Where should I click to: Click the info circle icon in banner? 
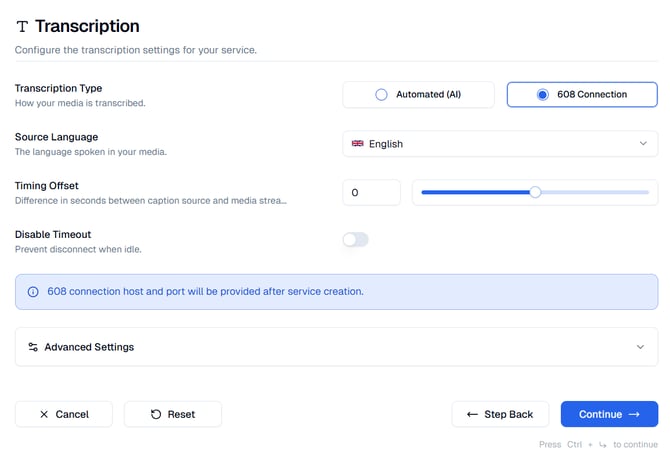point(33,292)
